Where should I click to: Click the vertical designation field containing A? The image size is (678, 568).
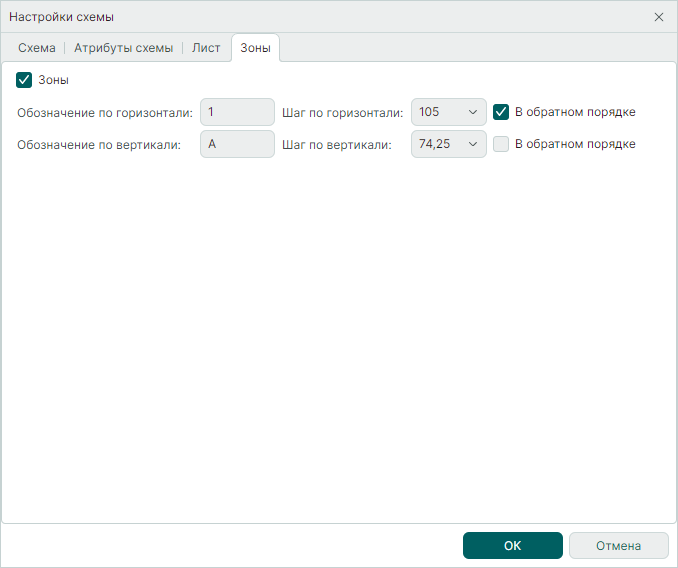[x=237, y=144]
